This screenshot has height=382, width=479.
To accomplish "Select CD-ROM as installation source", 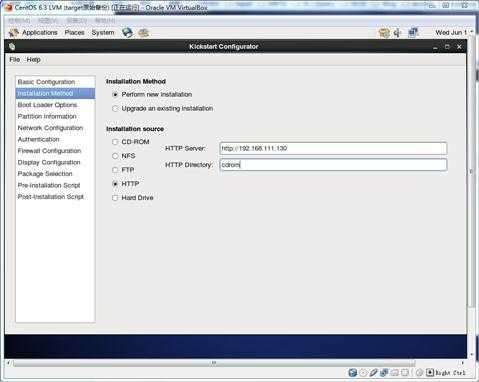I will pos(115,142).
